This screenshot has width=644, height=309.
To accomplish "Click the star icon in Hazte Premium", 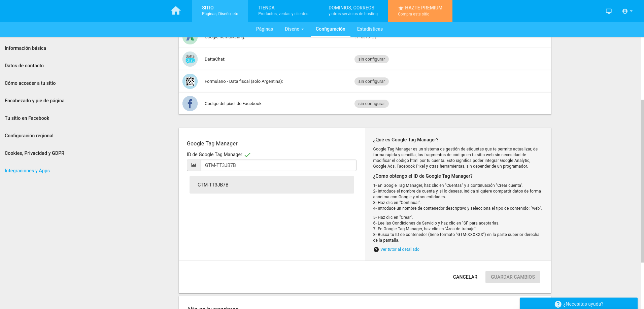I will tap(401, 8).
